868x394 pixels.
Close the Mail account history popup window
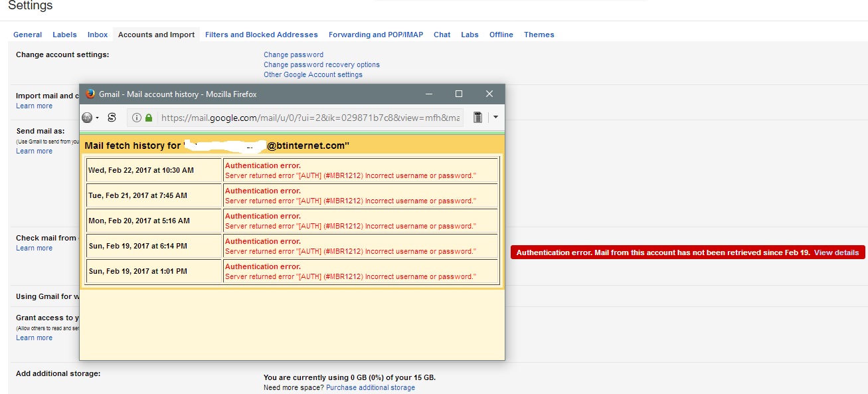[x=489, y=94]
